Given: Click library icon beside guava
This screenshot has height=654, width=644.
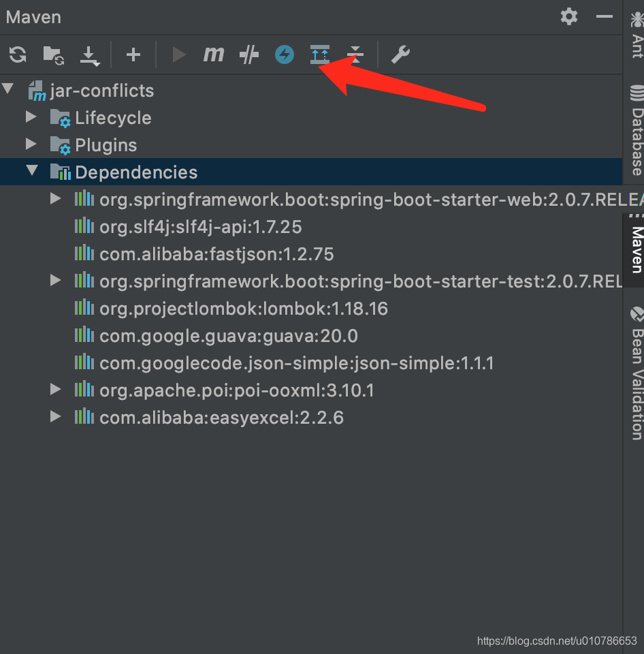Looking at the screenshot, I should tap(84, 334).
